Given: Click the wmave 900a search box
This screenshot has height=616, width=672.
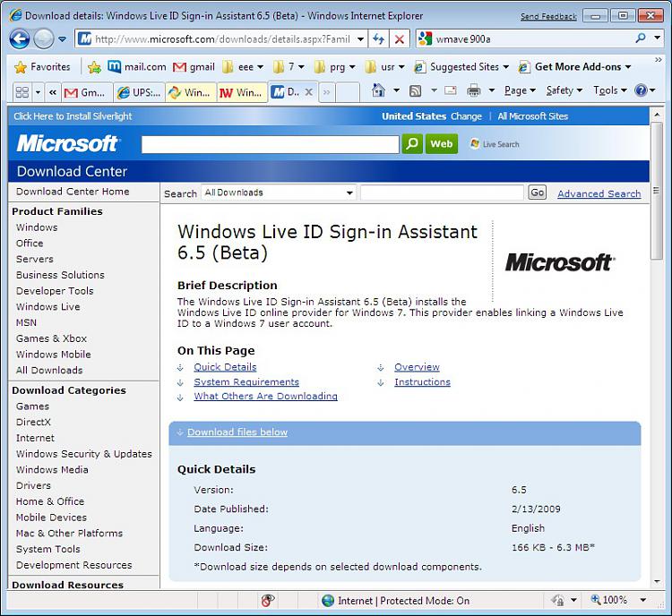Looking at the screenshot, I should [x=531, y=39].
